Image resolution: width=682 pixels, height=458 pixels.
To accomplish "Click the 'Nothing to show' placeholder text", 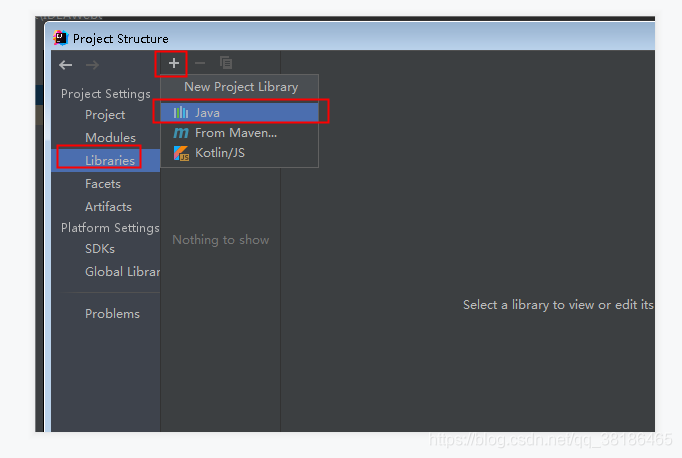I will click(221, 240).
